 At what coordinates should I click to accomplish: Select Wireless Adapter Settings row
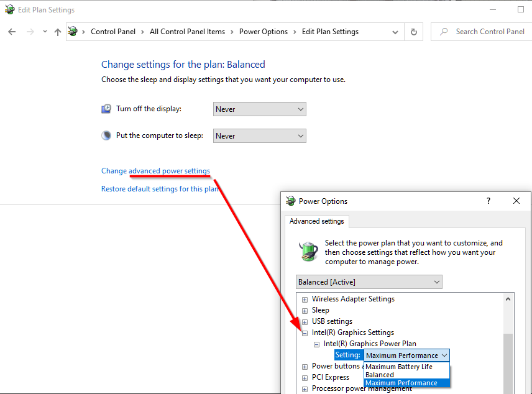pyautogui.click(x=353, y=299)
